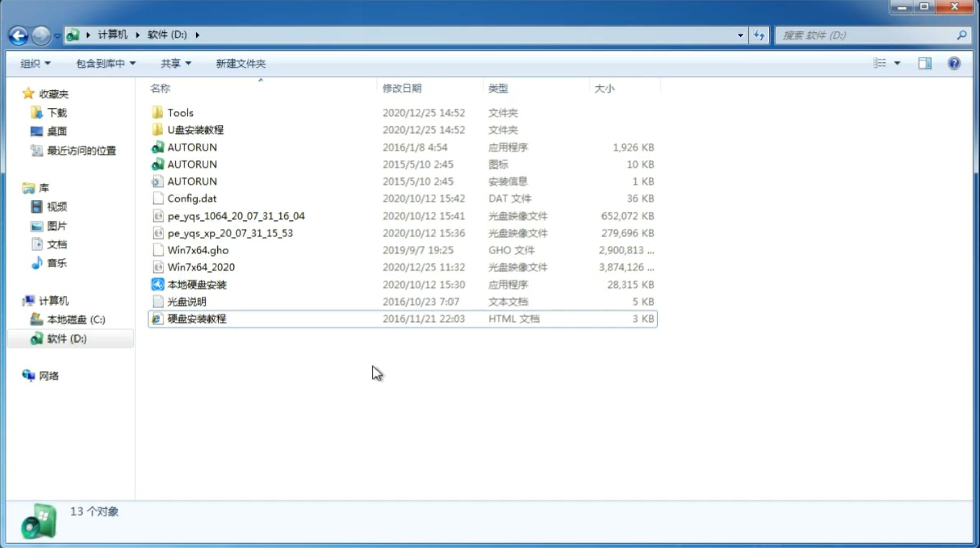The height and width of the screenshot is (548, 980).
Task: Open Win7x64.gho Ghost file
Action: (x=198, y=250)
